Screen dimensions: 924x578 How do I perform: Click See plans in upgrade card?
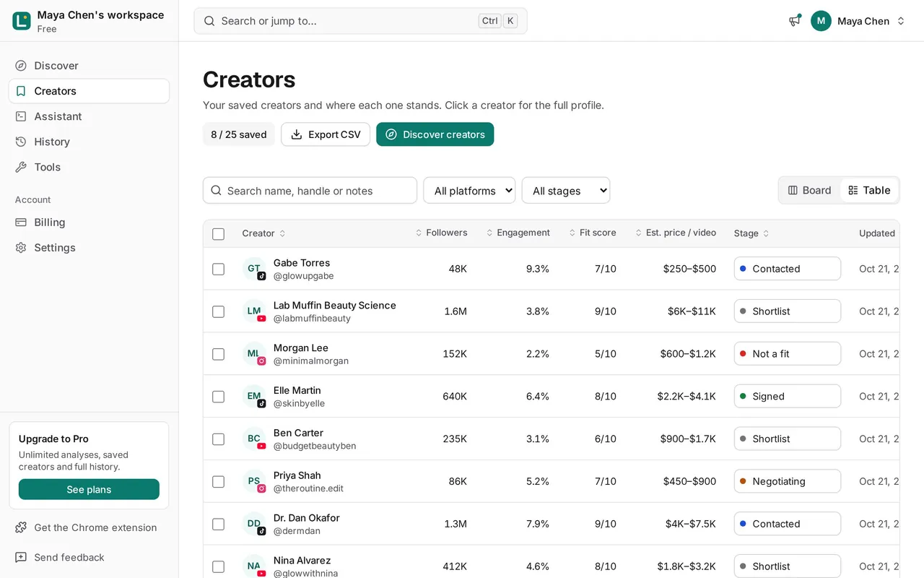coord(89,489)
